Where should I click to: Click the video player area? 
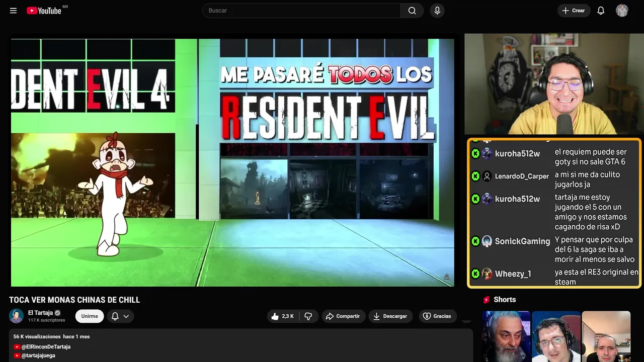tap(232, 162)
